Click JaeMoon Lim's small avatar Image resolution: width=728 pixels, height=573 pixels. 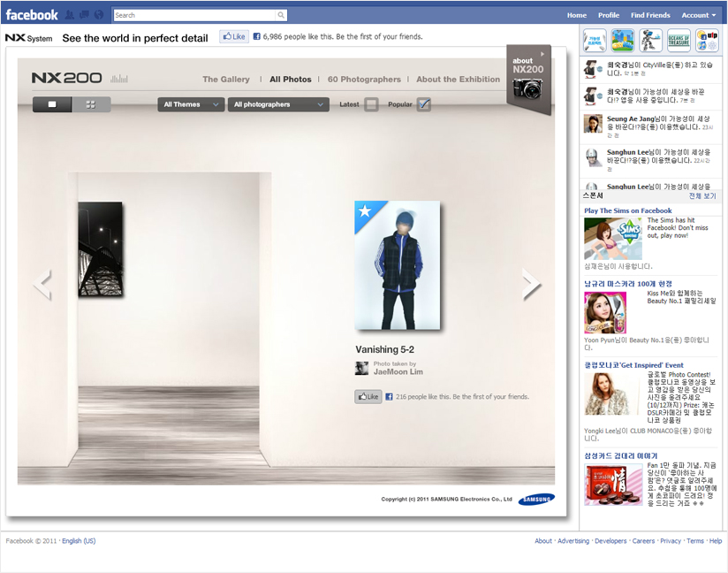tap(361, 368)
